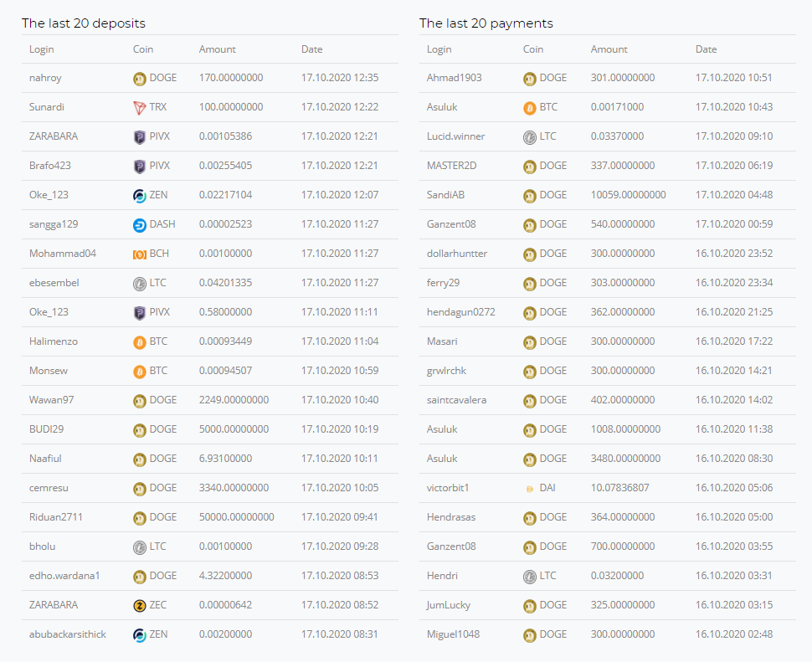This screenshot has height=662, width=812.
Task: Click the date 16.10.2020 02:48
Action: [734, 634]
